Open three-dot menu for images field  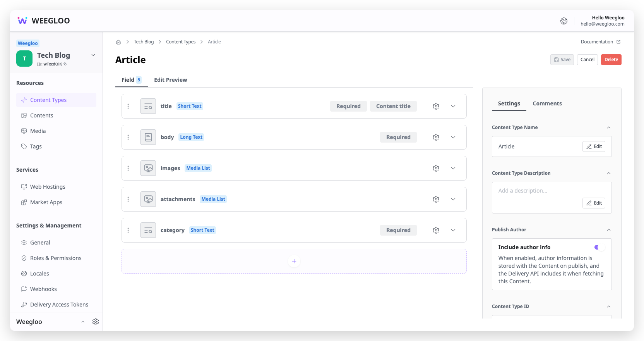click(x=128, y=168)
